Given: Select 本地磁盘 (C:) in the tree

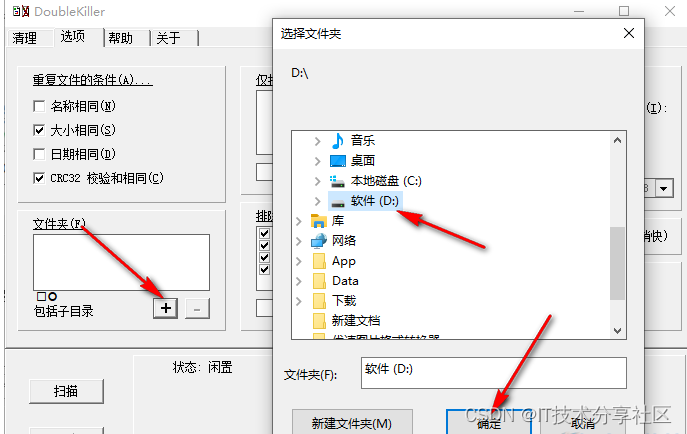Looking at the screenshot, I should click(386, 181).
